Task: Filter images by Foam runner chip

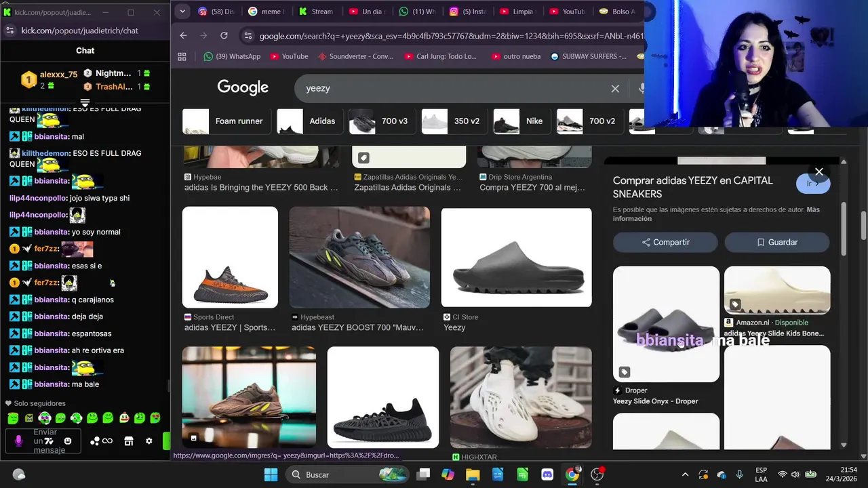Action: (x=226, y=121)
